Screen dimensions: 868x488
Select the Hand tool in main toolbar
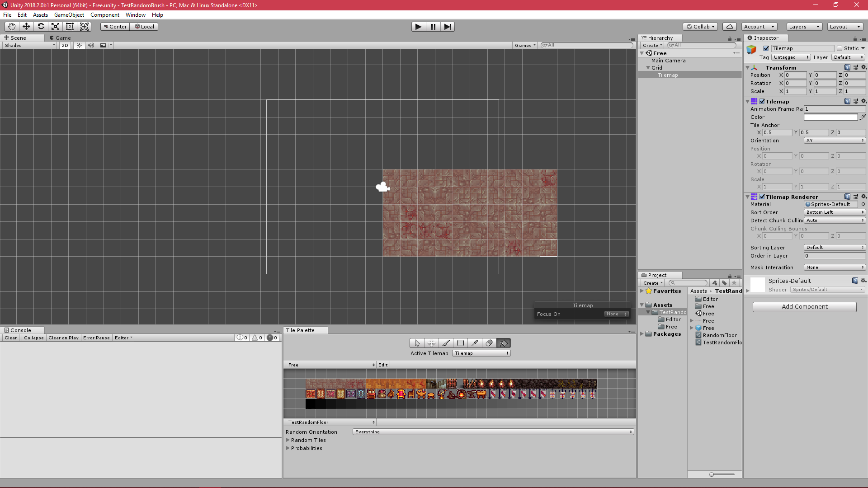12,27
